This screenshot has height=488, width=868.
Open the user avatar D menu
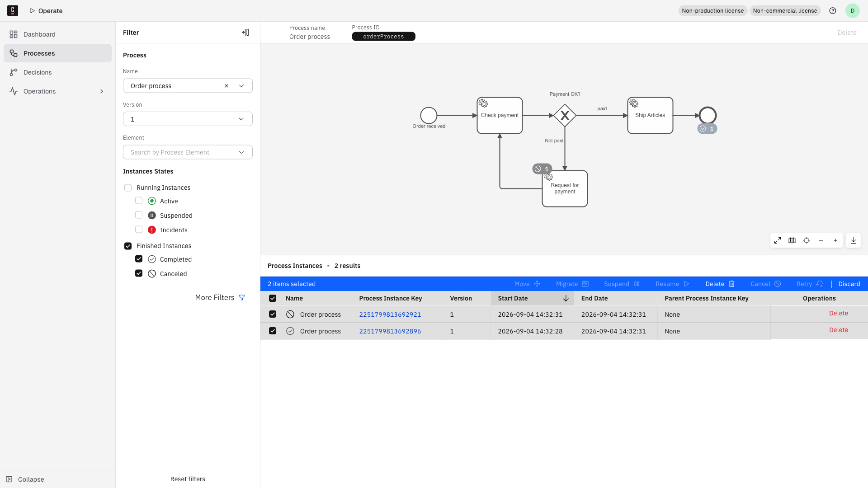coord(853,11)
